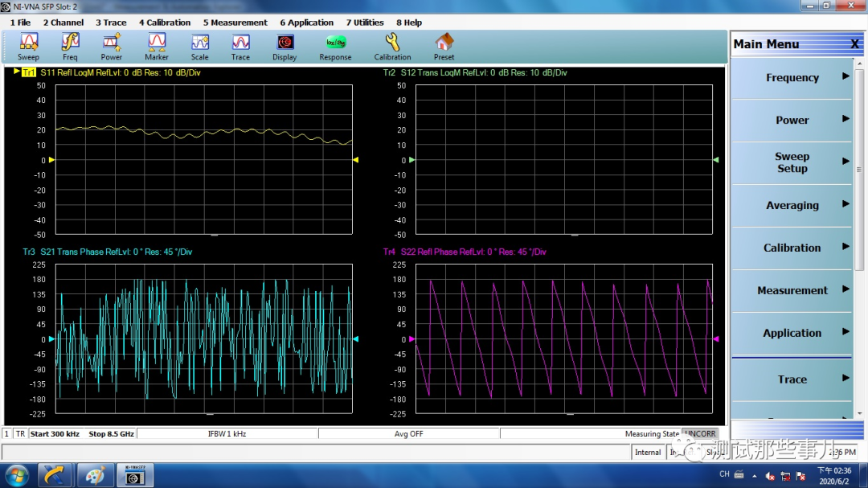Viewport: 868px width, 488px height.
Task: Open the Paint taskbar icon
Action: (95, 476)
